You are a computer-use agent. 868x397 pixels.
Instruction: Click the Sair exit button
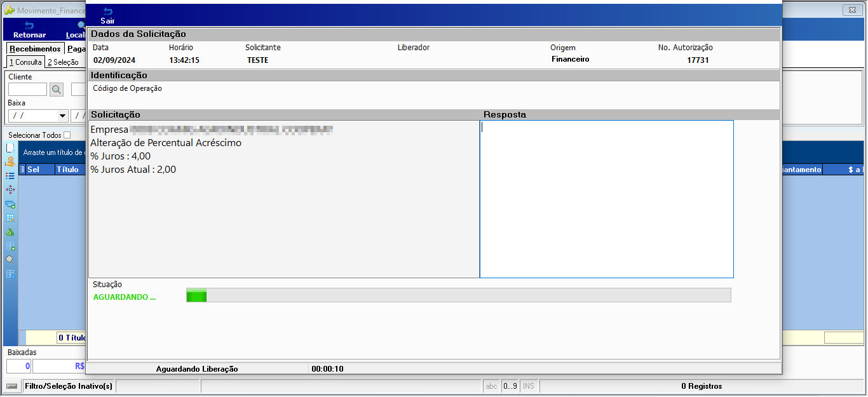107,16
